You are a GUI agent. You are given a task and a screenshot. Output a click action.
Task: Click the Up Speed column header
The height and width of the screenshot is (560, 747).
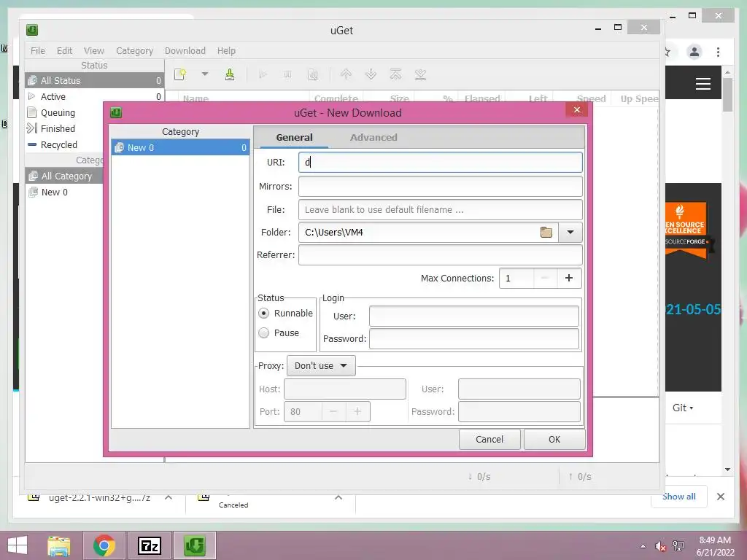[638, 98]
